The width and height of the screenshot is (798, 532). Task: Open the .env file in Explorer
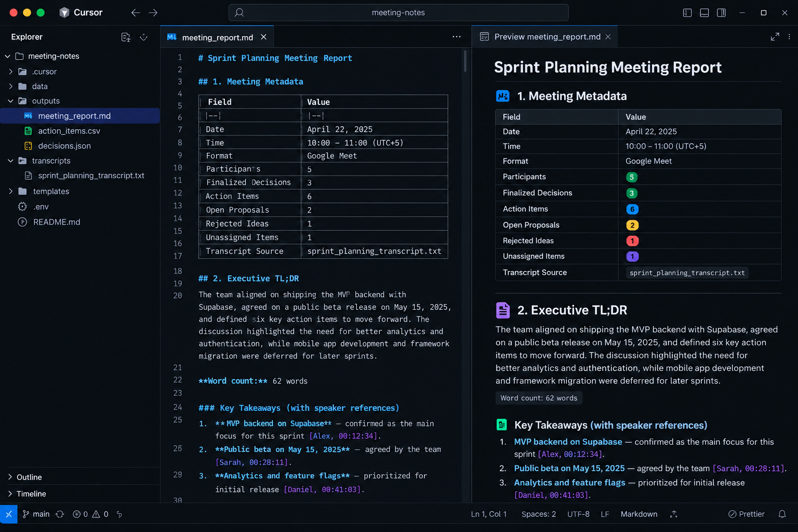coord(80,207)
